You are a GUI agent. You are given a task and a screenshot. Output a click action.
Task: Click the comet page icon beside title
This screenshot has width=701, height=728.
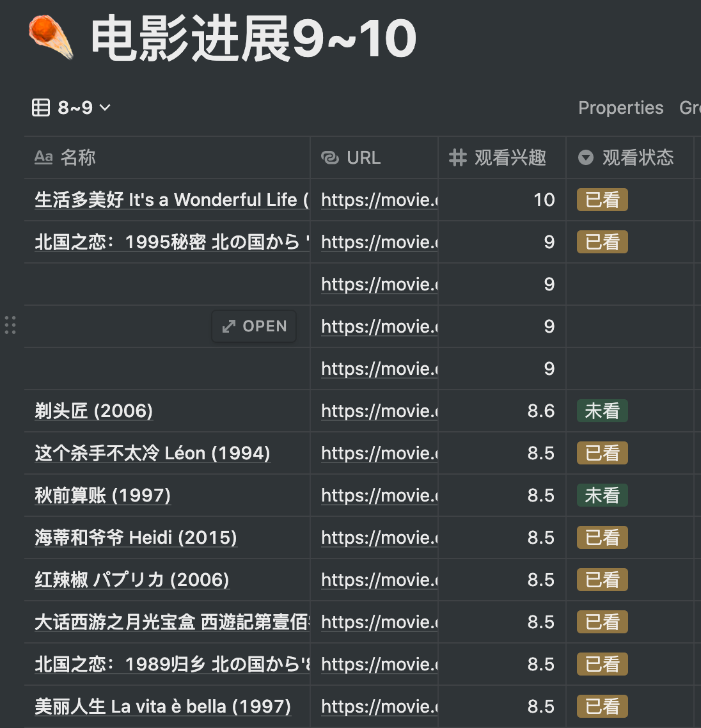point(51,37)
